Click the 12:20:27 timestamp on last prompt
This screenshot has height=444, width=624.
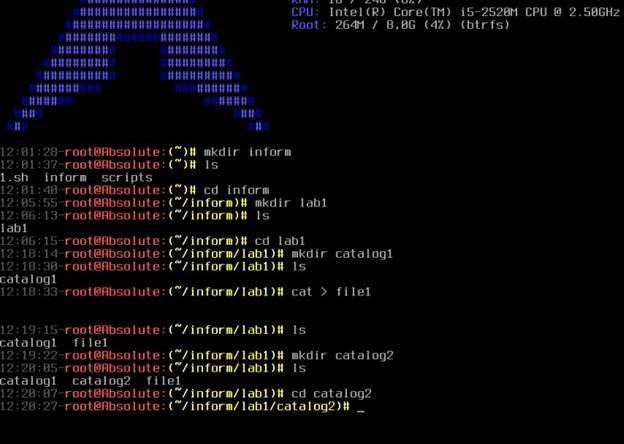coord(29,406)
